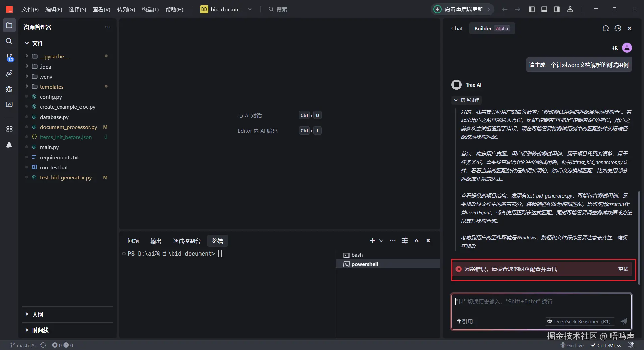The height and width of the screenshot is (350, 644).
Task: Click 重试 to retry the request
Action: pos(623,269)
